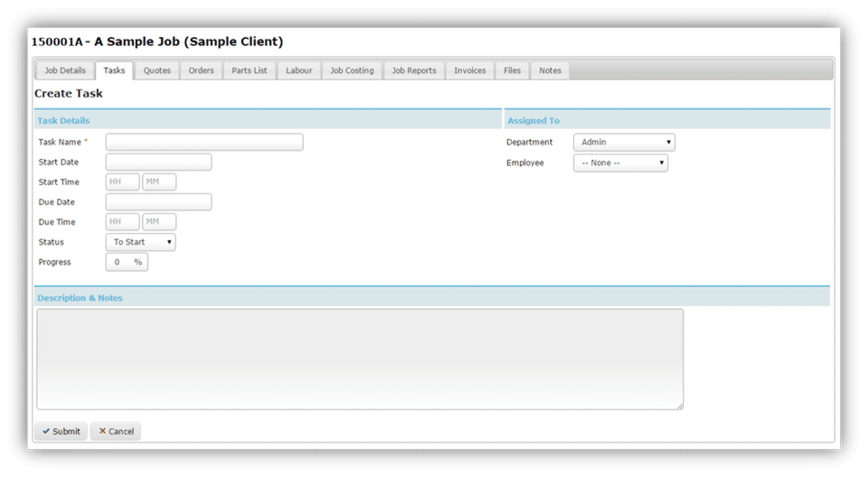
Task: Focus the Start Date field
Action: coord(158,162)
